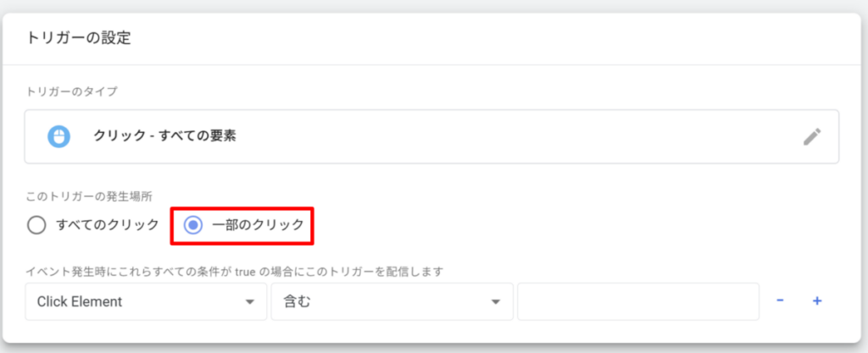Click the すべてのクリック label text

click(x=106, y=225)
